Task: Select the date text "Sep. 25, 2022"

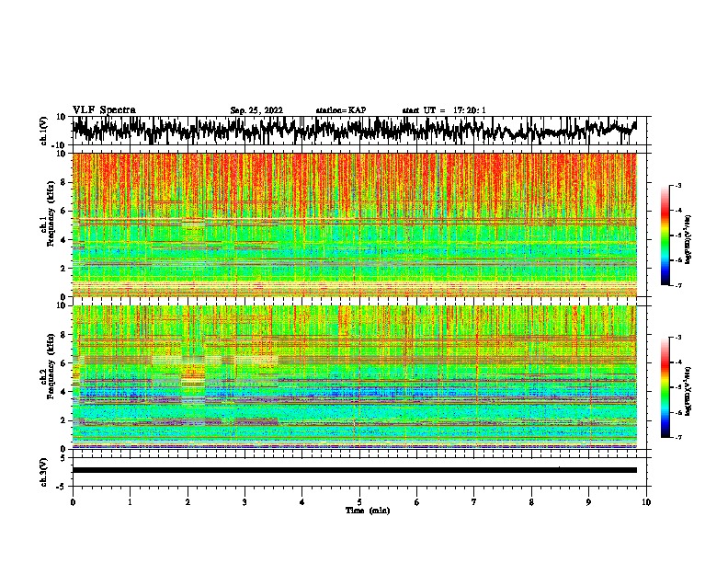Action: [x=256, y=110]
